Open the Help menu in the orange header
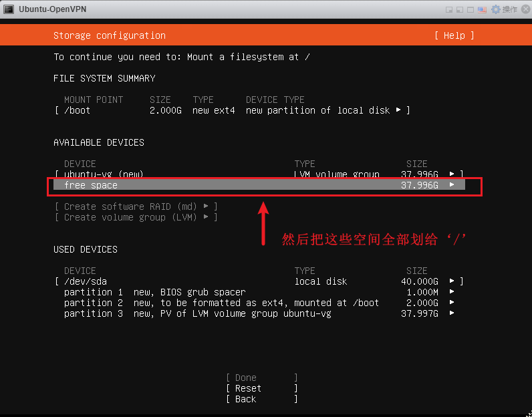532x417 pixels. (454, 35)
